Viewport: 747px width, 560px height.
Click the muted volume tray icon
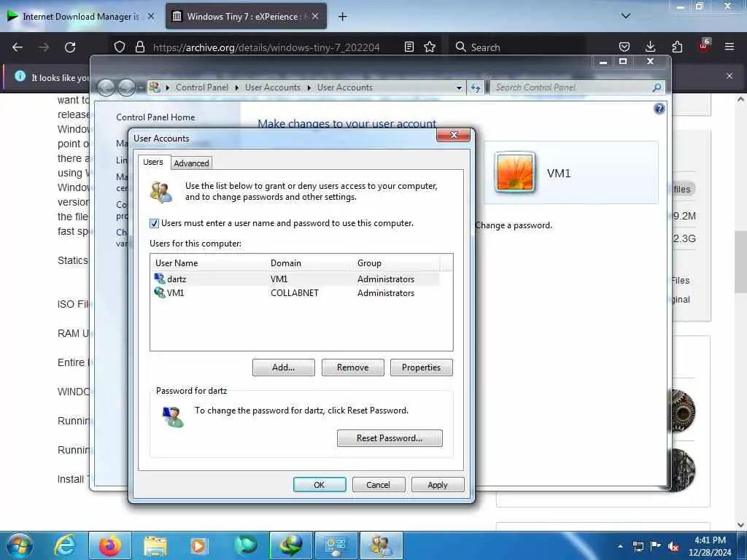(x=673, y=547)
